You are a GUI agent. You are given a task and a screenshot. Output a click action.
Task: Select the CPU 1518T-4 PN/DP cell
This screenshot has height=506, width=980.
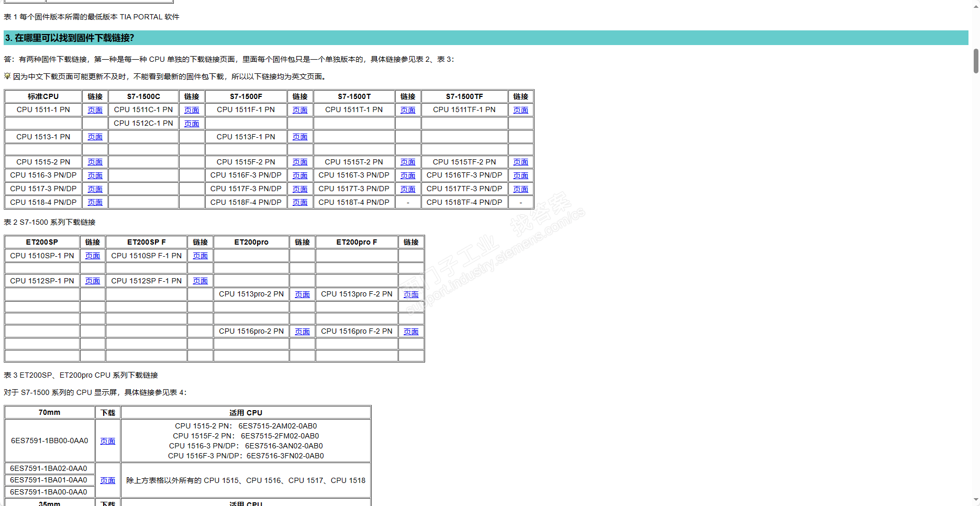(354, 202)
